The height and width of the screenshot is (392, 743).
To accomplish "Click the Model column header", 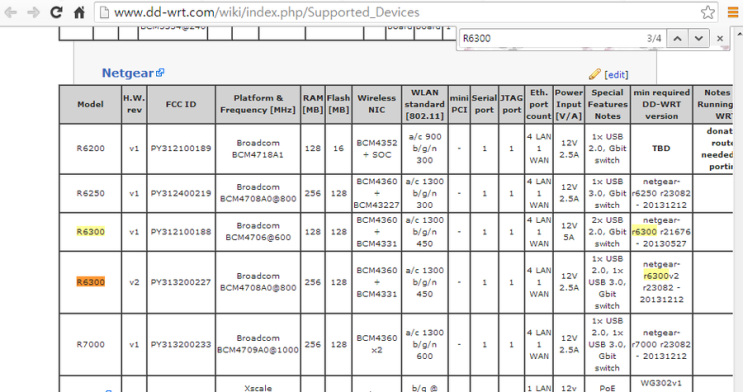I will pyautogui.click(x=91, y=104).
